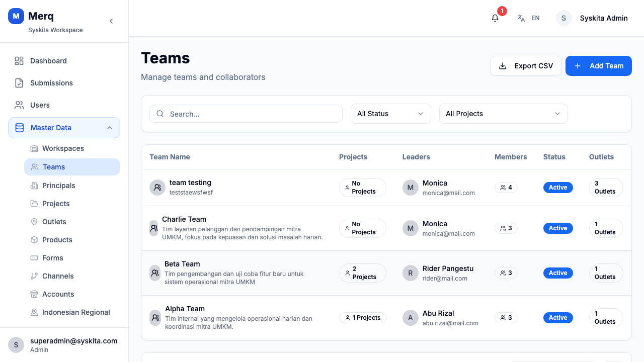Viewport: 644px width, 362px height.
Task: Click the Merq logo icon
Action: [x=16, y=16]
